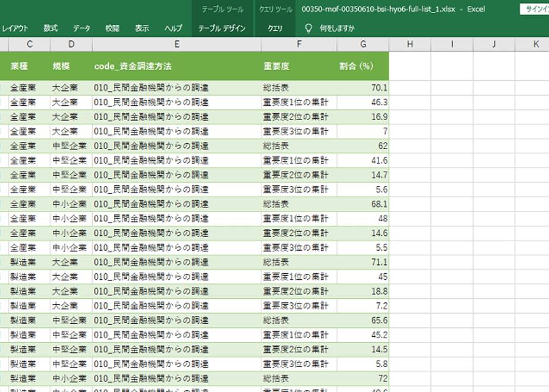Select column J header

pos(494,45)
